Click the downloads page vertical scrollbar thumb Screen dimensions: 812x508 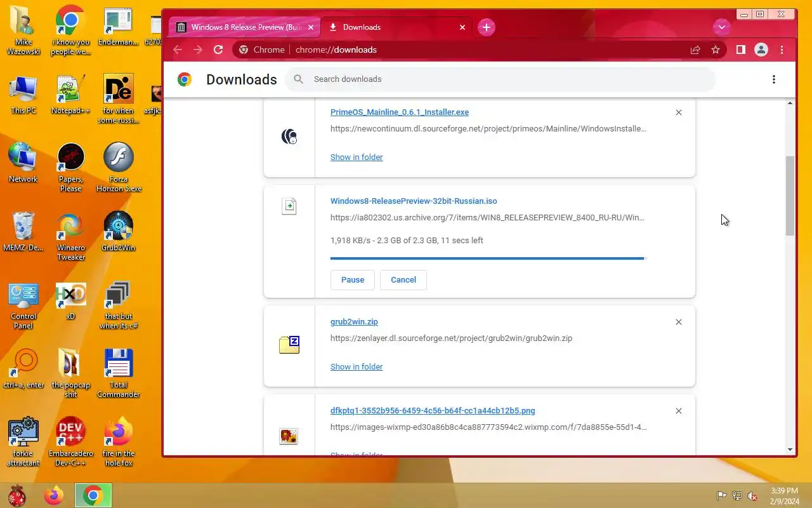pyautogui.click(x=790, y=196)
